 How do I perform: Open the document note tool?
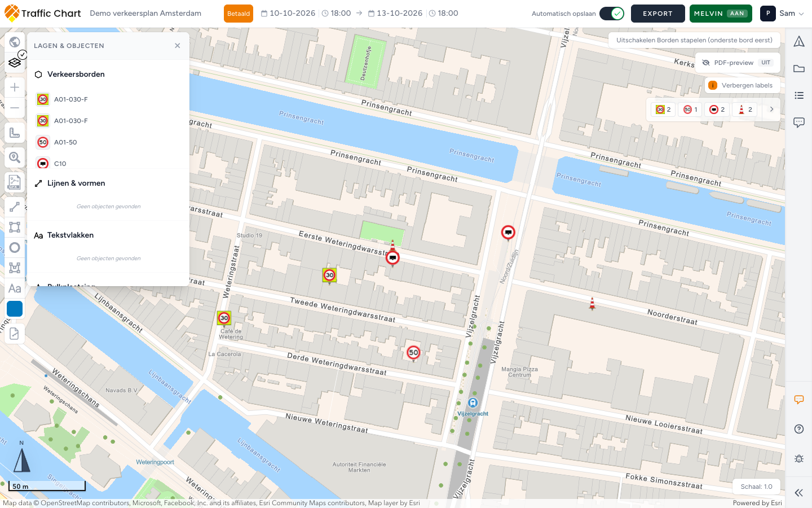(15, 334)
